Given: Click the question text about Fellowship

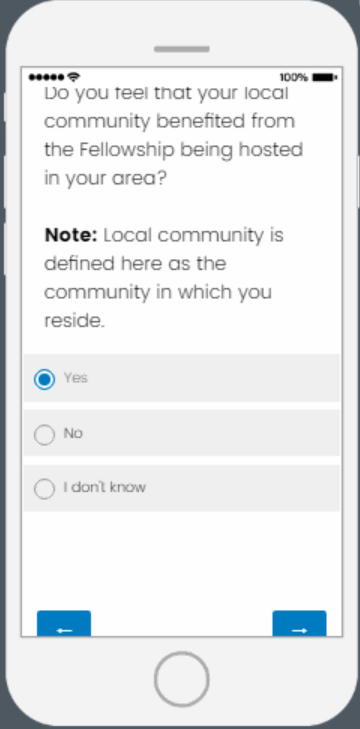Looking at the screenshot, I should 173,135.
